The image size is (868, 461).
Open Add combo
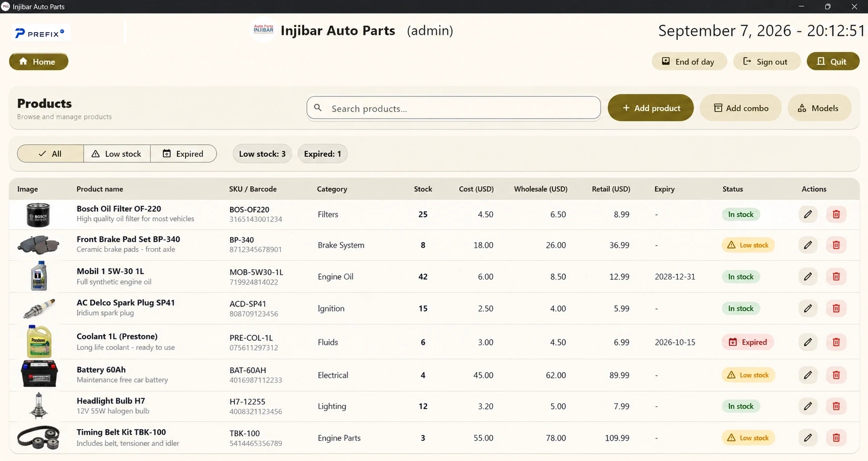741,108
